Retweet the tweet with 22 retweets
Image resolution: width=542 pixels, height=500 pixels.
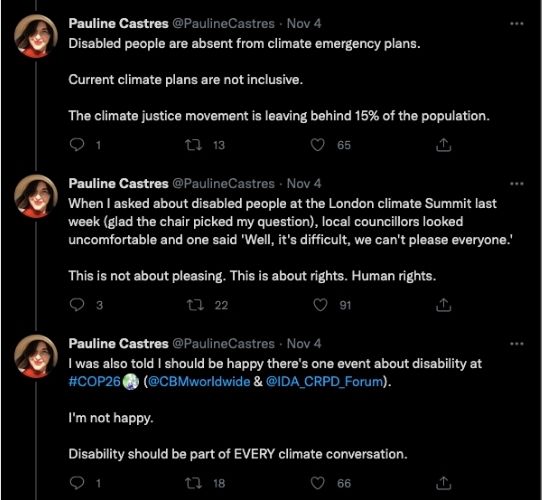pyautogui.click(x=195, y=305)
